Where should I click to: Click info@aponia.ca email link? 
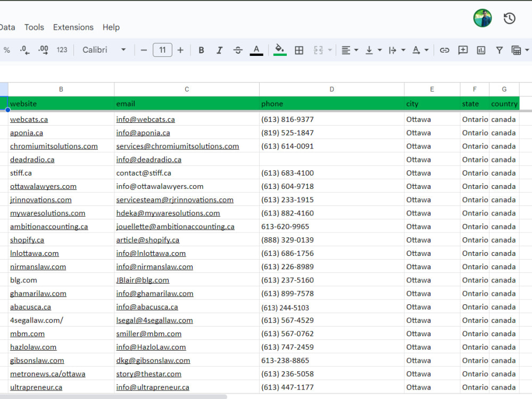143,133
